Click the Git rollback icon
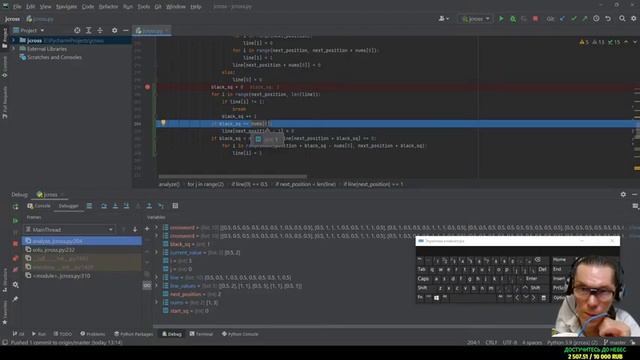This screenshot has width=640, height=360. (608, 19)
